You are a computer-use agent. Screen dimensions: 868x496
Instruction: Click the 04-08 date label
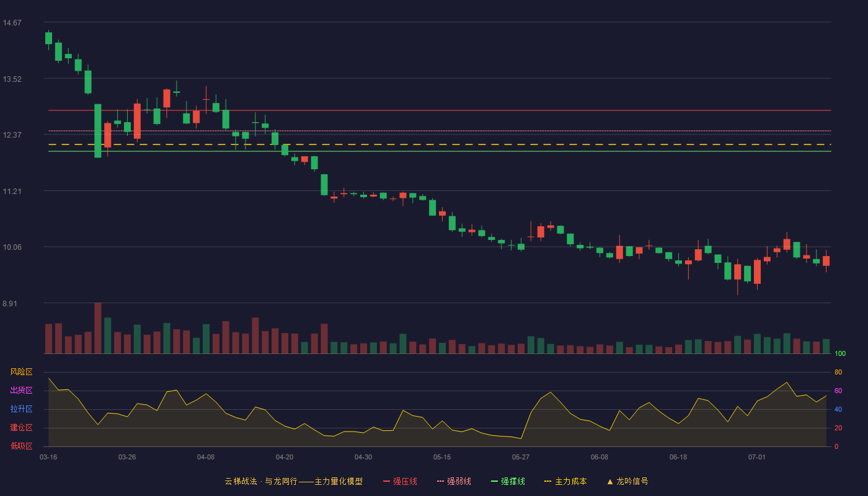pyautogui.click(x=206, y=457)
